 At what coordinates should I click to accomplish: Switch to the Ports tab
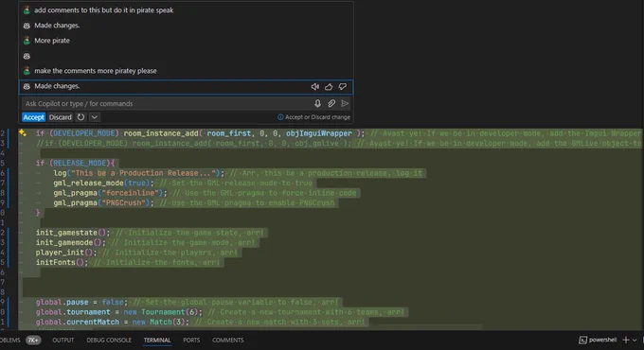(191, 341)
